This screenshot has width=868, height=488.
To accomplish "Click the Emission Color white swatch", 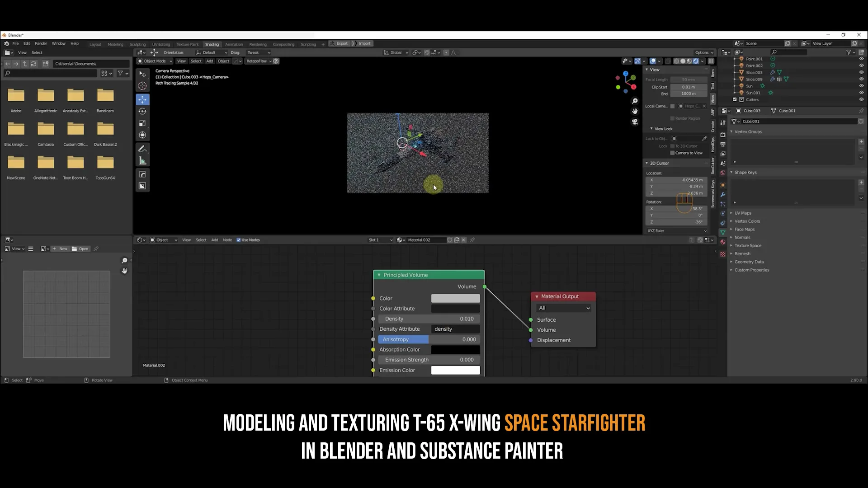I will (x=455, y=370).
